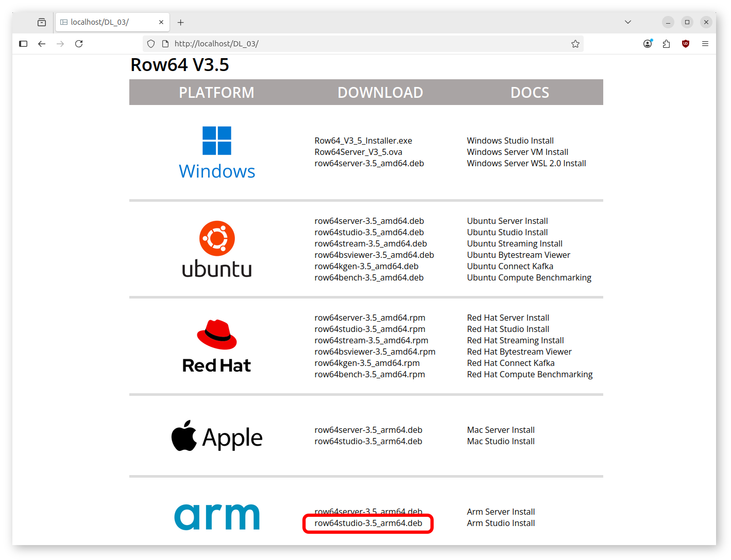Open Red Hat Connect Kafka docs
The height and width of the screenshot is (560, 731).
[511, 363]
